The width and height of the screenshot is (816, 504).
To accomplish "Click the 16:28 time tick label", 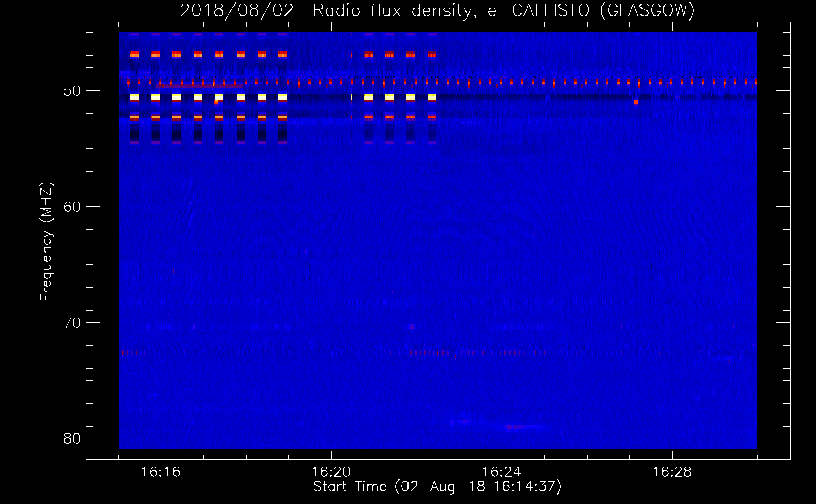I will coord(672,472).
